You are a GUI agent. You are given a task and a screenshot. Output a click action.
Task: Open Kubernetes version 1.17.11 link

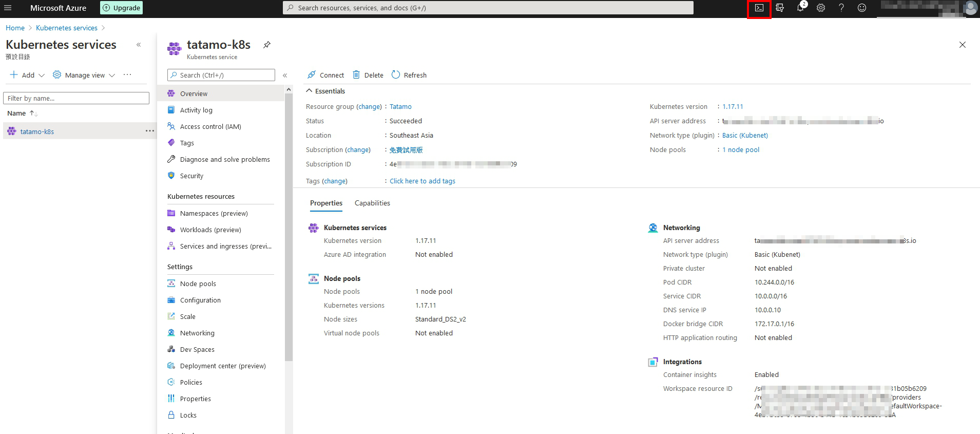[733, 106]
